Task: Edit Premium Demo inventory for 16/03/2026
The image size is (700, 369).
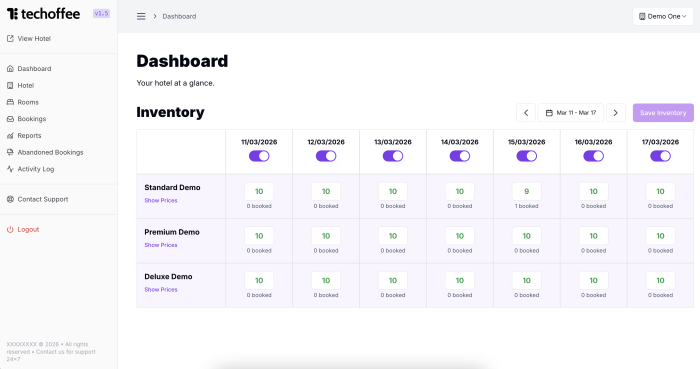Action: [593, 236]
